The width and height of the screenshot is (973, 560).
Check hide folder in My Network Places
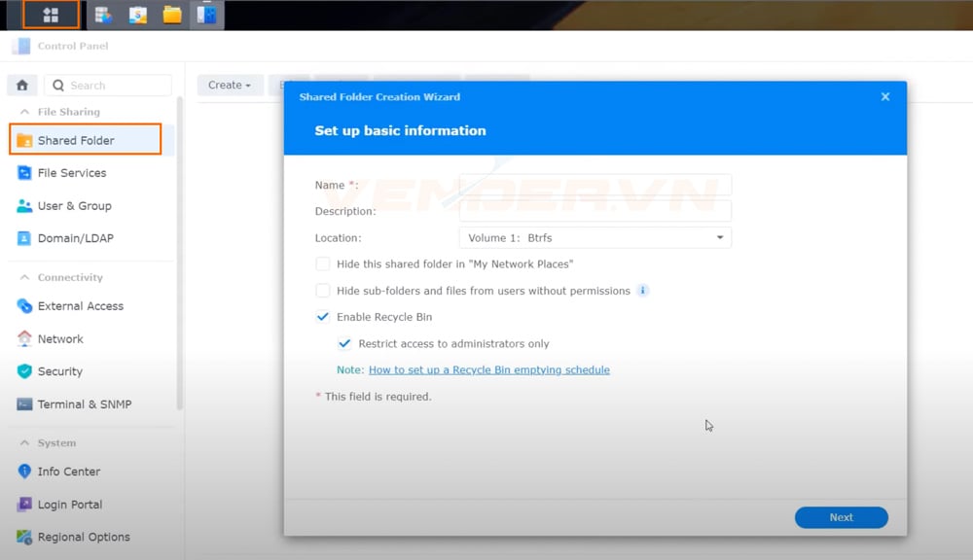pos(322,263)
